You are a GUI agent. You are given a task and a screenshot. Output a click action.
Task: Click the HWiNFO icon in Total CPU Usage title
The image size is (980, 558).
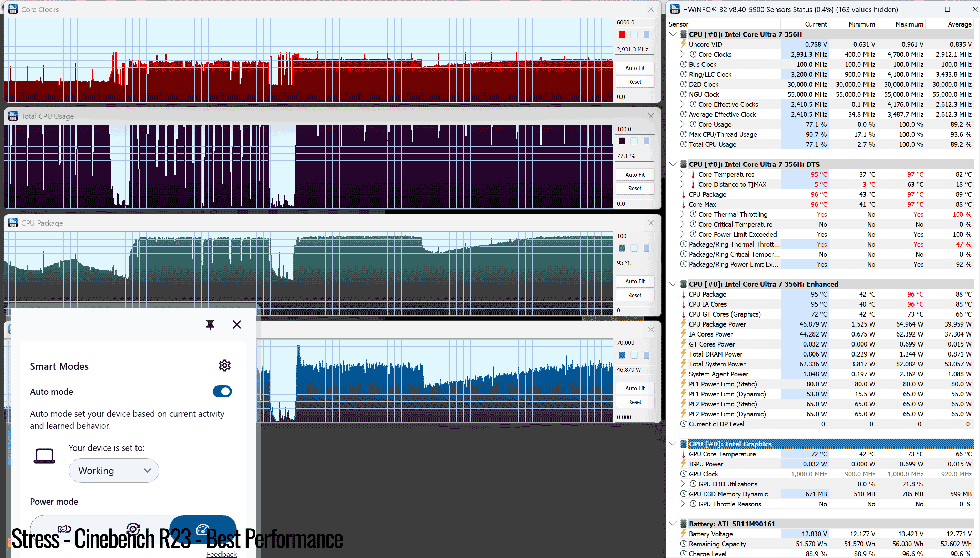point(13,116)
